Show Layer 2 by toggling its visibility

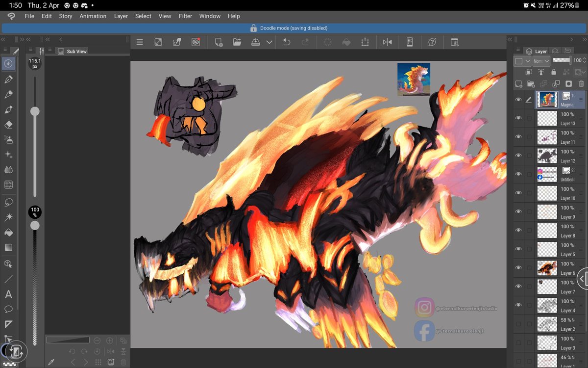pyautogui.click(x=518, y=324)
